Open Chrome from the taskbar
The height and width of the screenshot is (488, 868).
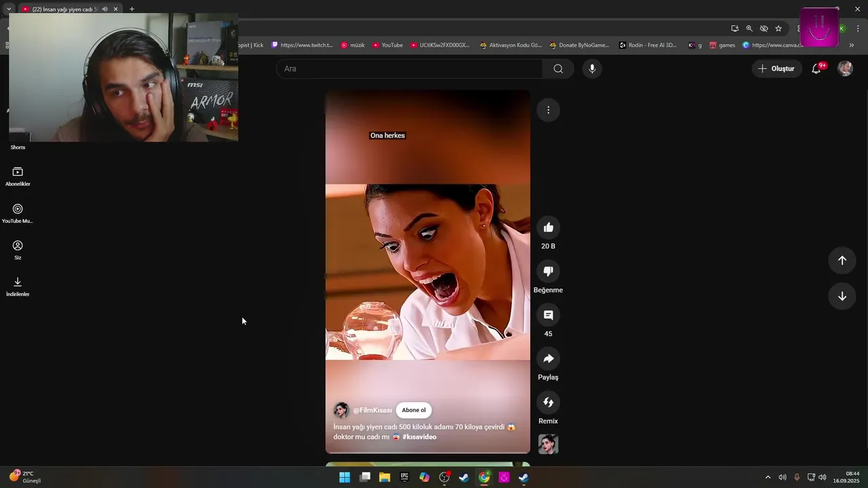pyautogui.click(x=484, y=477)
